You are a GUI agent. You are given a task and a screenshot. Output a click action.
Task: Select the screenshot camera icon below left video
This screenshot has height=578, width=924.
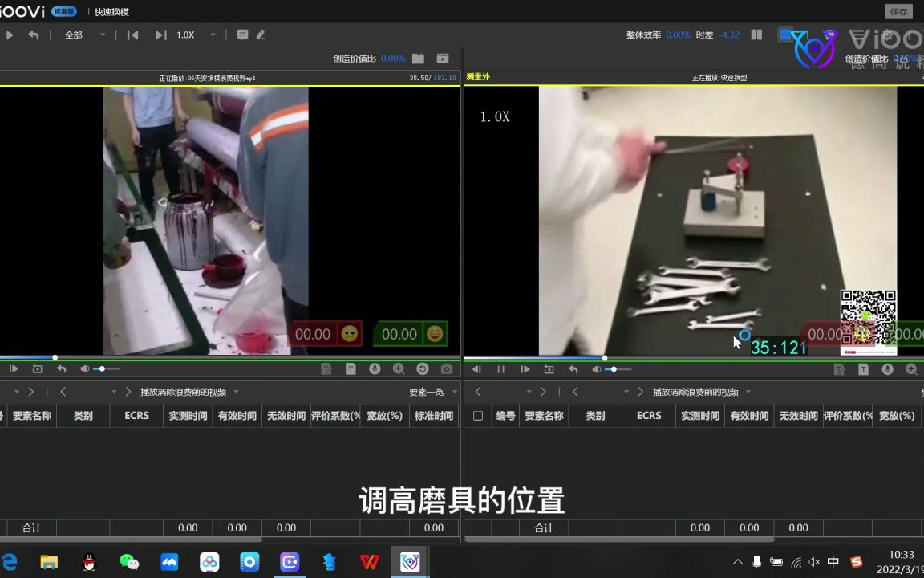tap(445, 368)
